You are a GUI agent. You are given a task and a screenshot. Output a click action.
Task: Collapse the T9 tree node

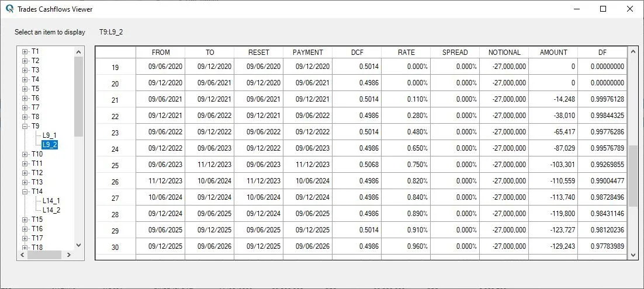tap(25, 126)
